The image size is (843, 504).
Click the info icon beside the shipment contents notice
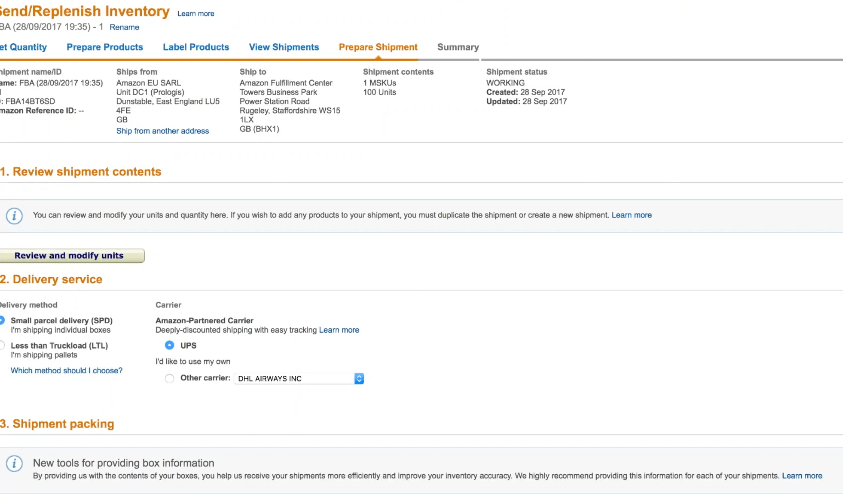click(x=14, y=216)
